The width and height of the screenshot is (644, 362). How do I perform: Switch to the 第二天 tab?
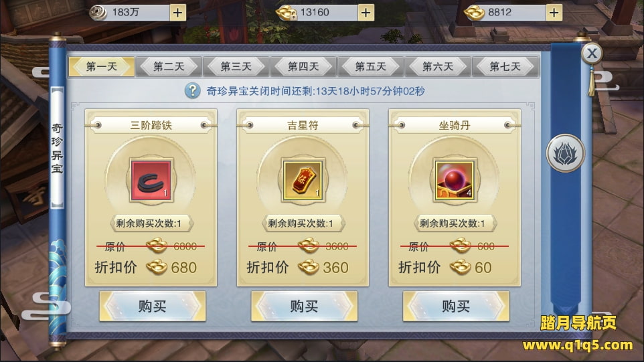(169, 66)
